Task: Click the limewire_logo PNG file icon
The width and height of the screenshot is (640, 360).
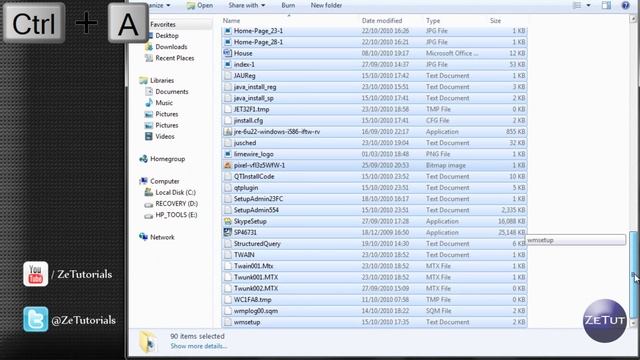Action: pos(228,154)
